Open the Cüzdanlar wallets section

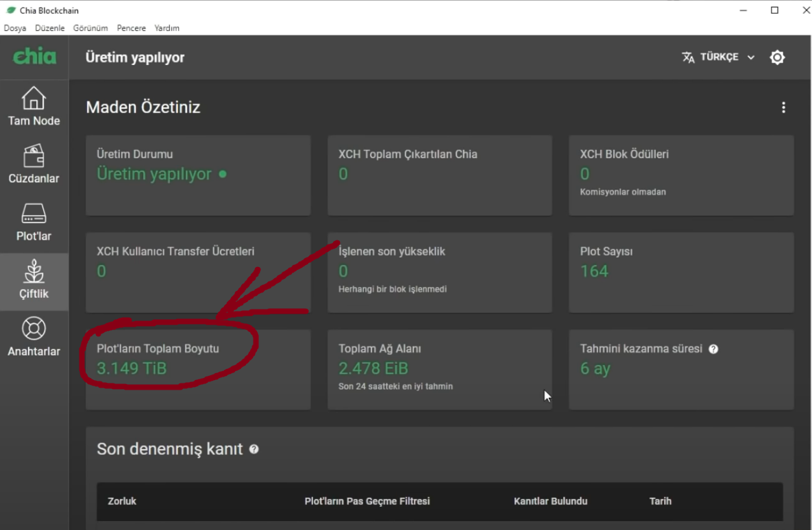(x=34, y=164)
